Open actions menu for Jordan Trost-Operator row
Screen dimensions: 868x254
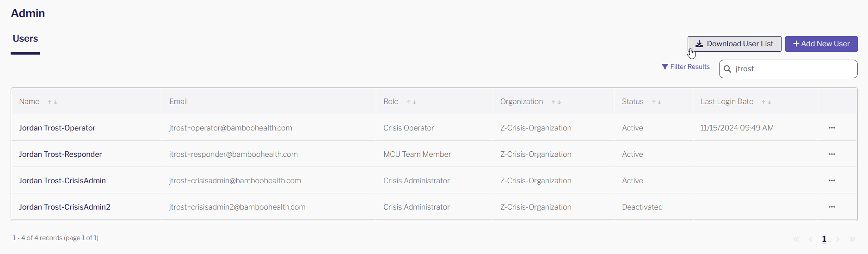click(x=831, y=128)
